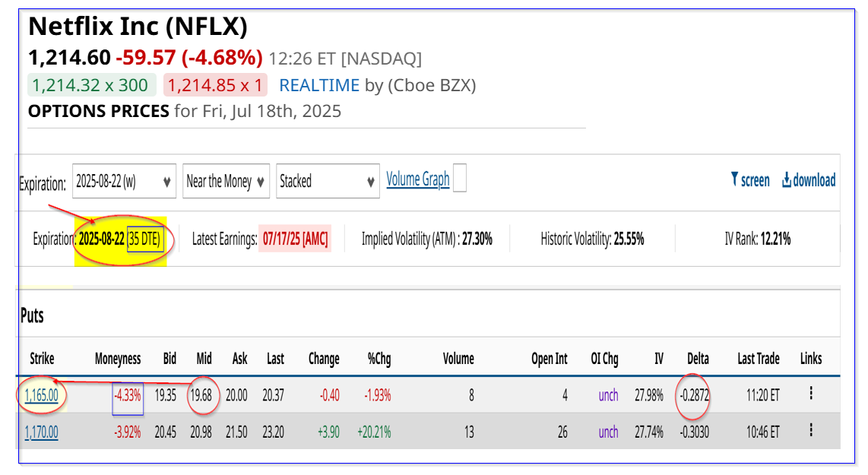
Task: Open the 1,170.00 strike link
Action: tap(42, 432)
